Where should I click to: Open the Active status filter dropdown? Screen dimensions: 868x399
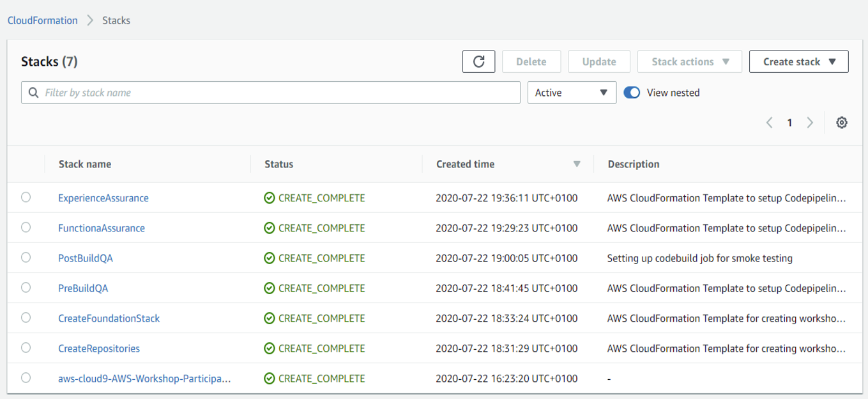point(572,93)
